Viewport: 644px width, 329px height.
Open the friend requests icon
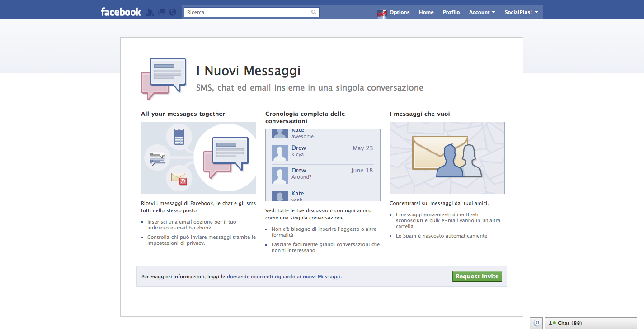tap(150, 12)
